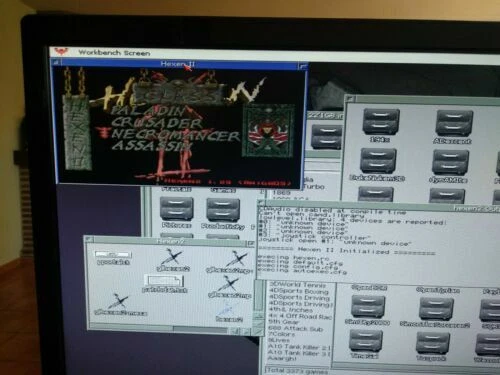The width and height of the screenshot is (500, 375).
Task: Click the depth gadget of Hexen II window
Action: tap(303, 67)
